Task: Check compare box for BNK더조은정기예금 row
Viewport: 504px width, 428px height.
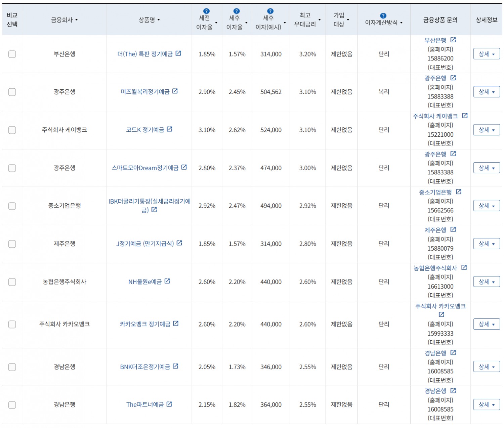Action: tap(12, 367)
